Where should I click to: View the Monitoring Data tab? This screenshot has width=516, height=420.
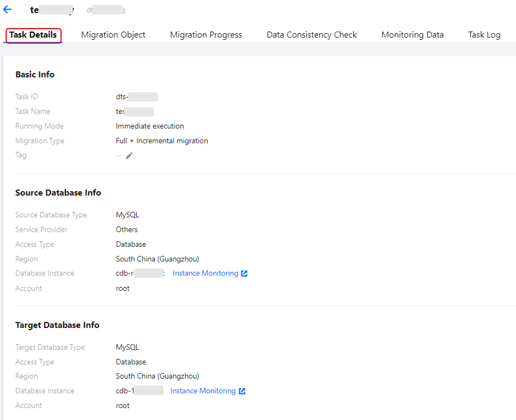(x=412, y=35)
